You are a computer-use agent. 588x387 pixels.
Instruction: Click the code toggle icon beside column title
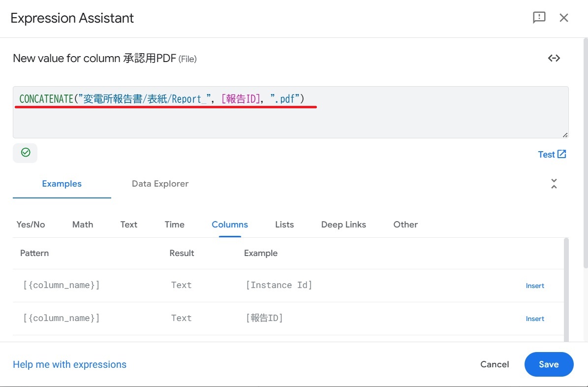coord(554,58)
